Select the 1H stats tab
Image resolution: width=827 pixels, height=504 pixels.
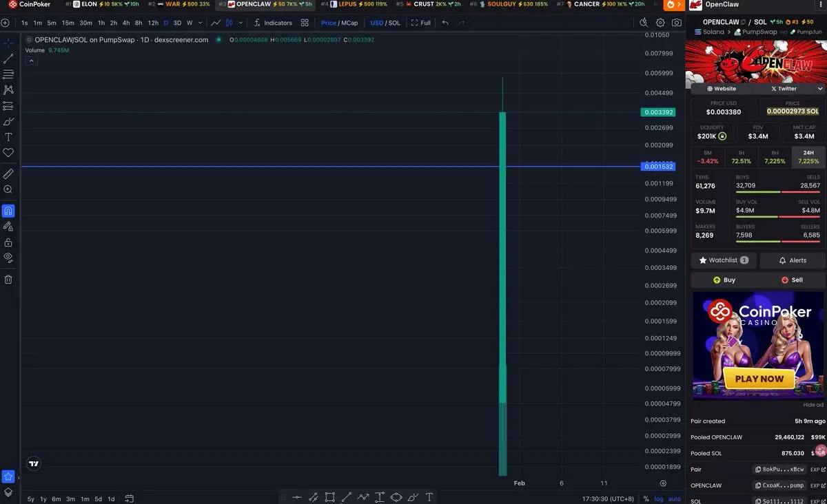point(741,157)
